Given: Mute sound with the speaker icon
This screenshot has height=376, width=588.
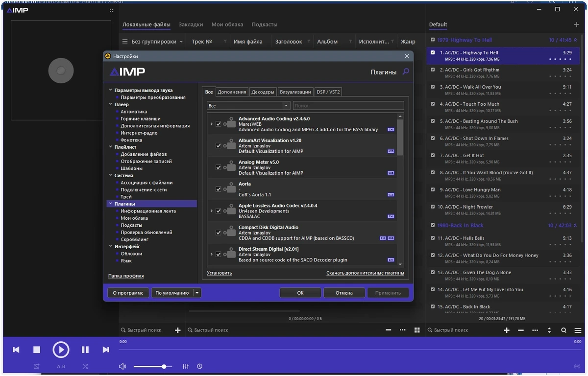Looking at the screenshot, I should click(x=122, y=366).
